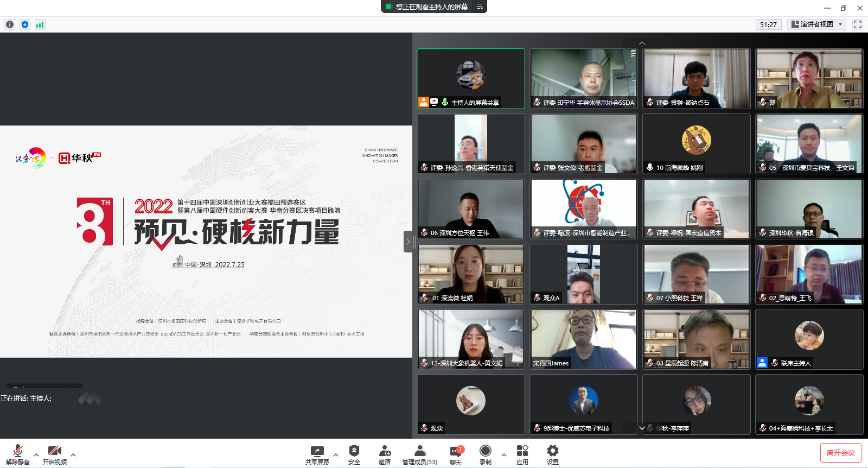Open the Chat (聊天) panel

tap(456, 454)
